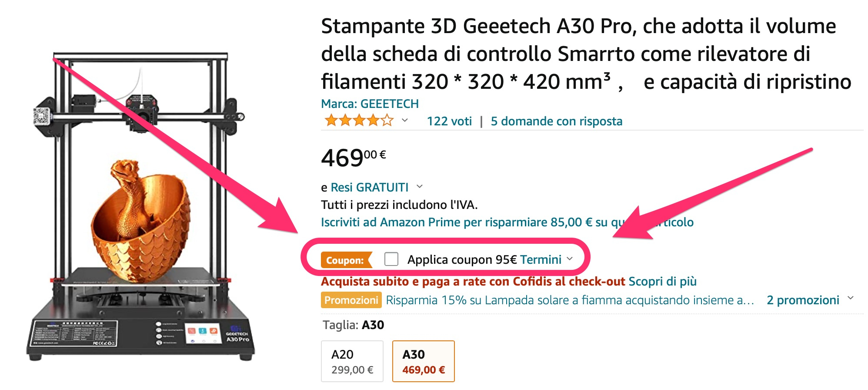
Task: Open the Geeetech A30 Pro printer image
Action: 141,209
